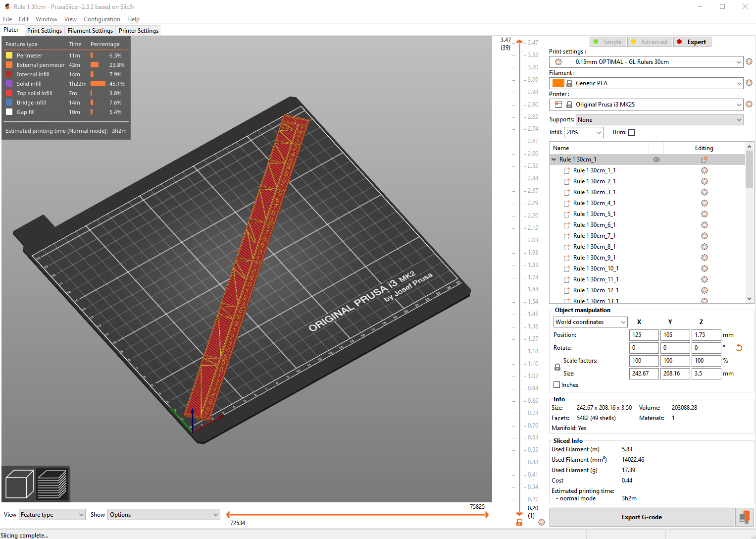Click the right thumb of horizontal move slider
Viewport: 756px width, 539px height.
click(487, 515)
